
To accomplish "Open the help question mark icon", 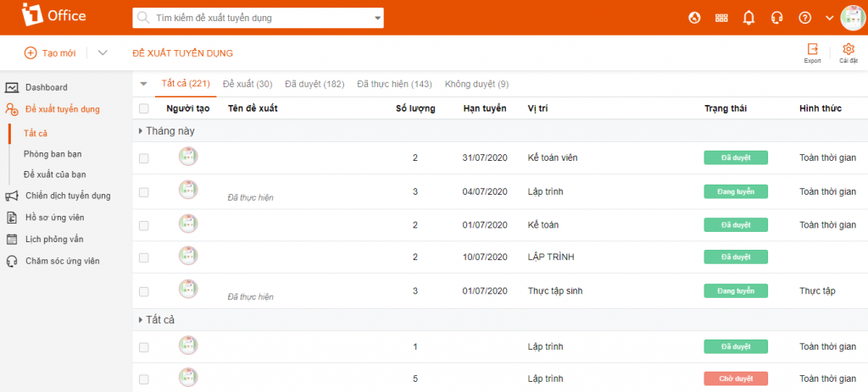I will (x=805, y=18).
